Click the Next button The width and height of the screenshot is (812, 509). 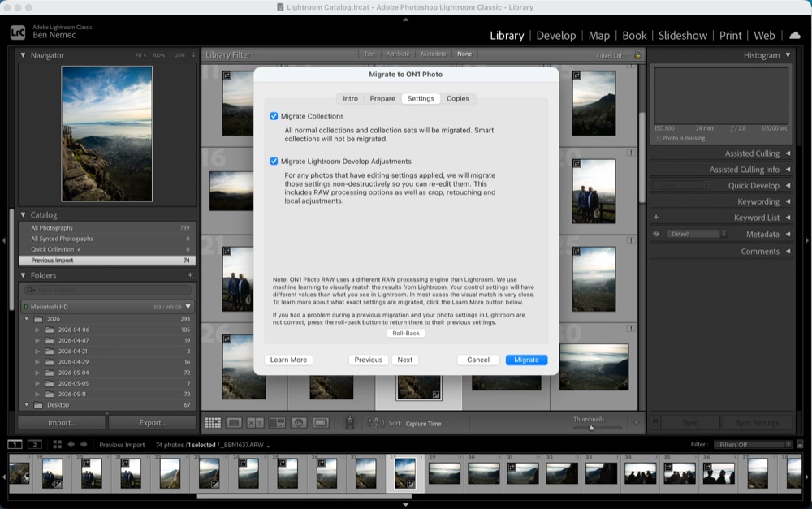pos(405,360)
